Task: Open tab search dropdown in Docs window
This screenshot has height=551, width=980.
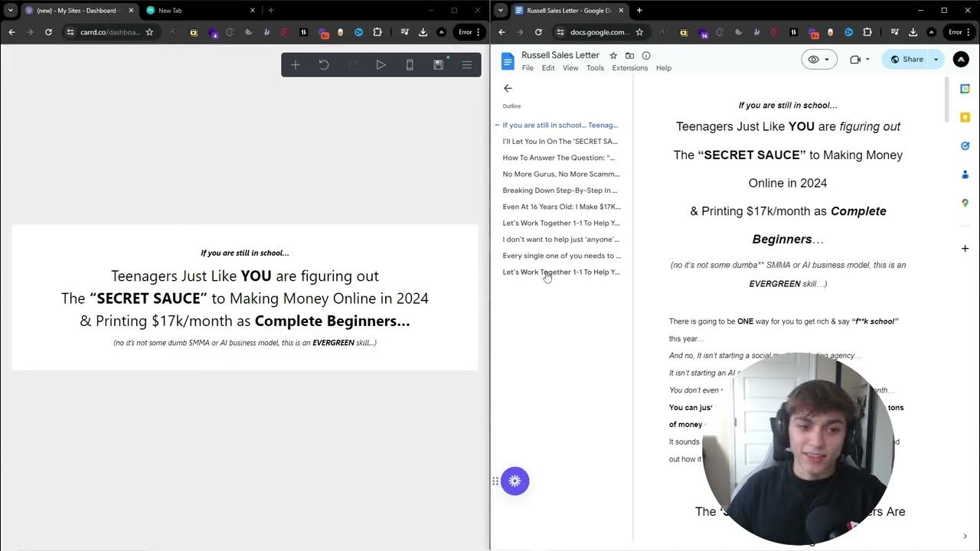Action: pyautogui.click(x=500, y=11)
